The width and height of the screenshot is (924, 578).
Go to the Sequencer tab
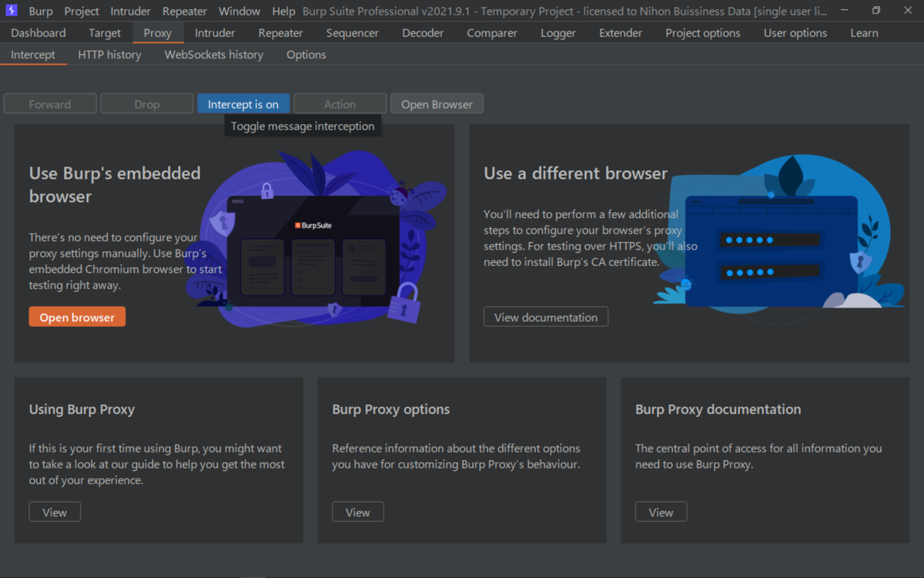(x=353, y=33)
